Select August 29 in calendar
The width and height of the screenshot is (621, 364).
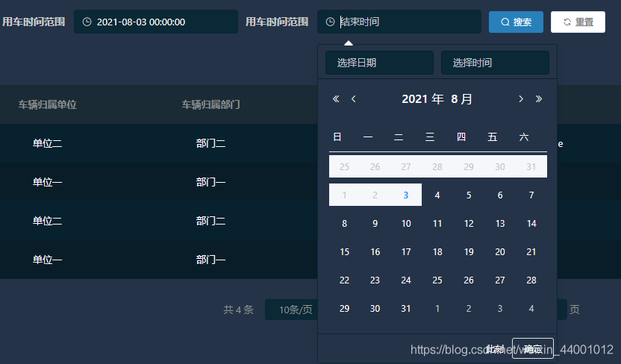(345, 309)
